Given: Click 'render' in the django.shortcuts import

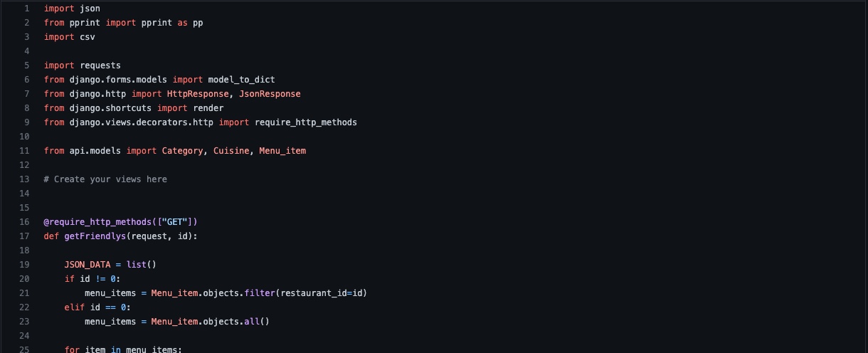Looking at the screenshot, I should click(x=208, y=108).
